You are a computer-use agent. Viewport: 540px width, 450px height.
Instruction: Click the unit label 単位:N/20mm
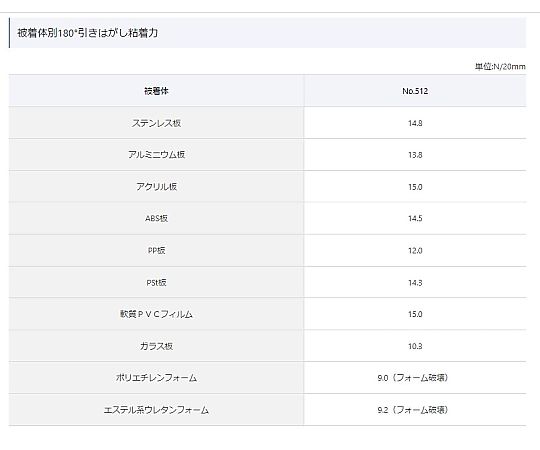point(500,67)
